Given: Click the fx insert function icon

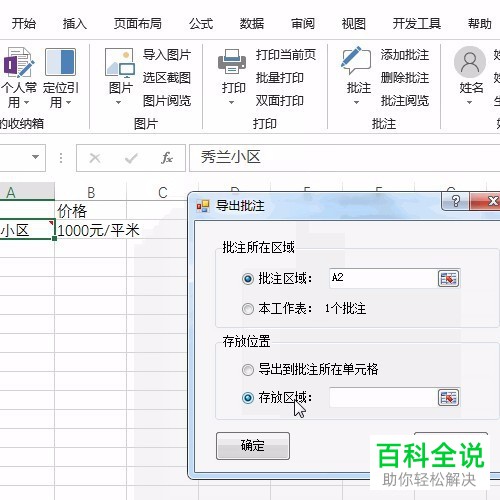Looking at the screenshot, I should 167,158.
